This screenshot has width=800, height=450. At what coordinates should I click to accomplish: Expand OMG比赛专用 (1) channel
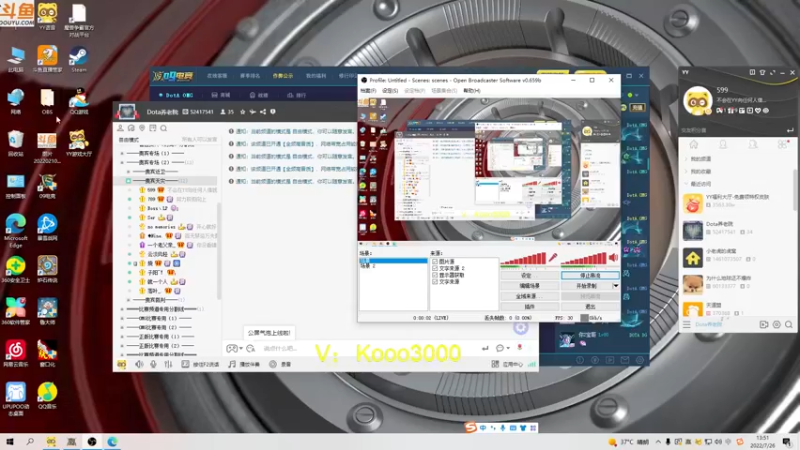click(x=122, y=318)
